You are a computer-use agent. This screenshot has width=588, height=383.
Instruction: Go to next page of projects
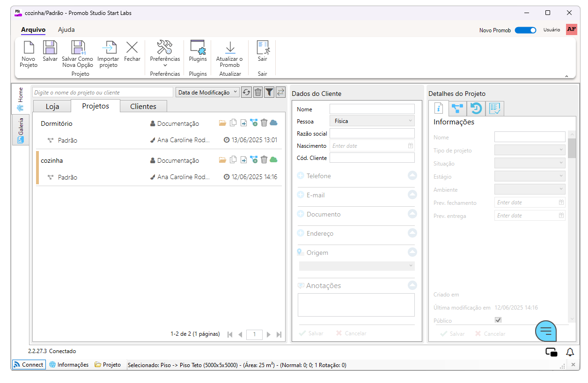tap(269, 334)
